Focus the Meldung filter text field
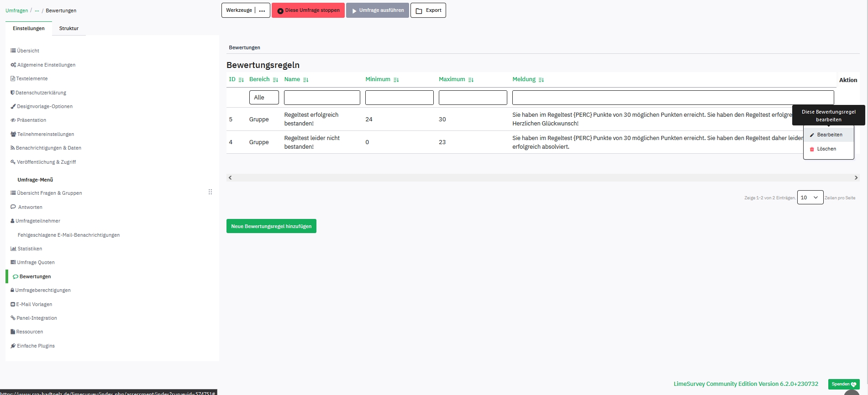868x395 pixels. pos(673,98)
